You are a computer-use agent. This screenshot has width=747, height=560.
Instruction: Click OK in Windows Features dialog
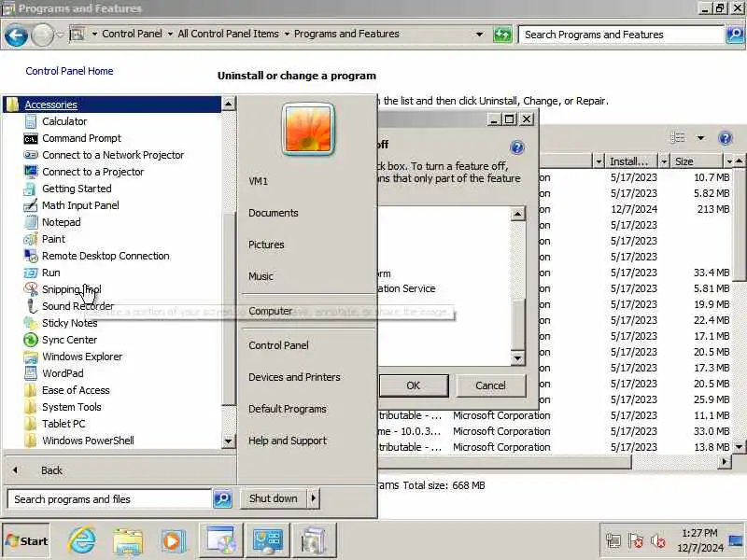pyautogui.click(x=413, y=385)
